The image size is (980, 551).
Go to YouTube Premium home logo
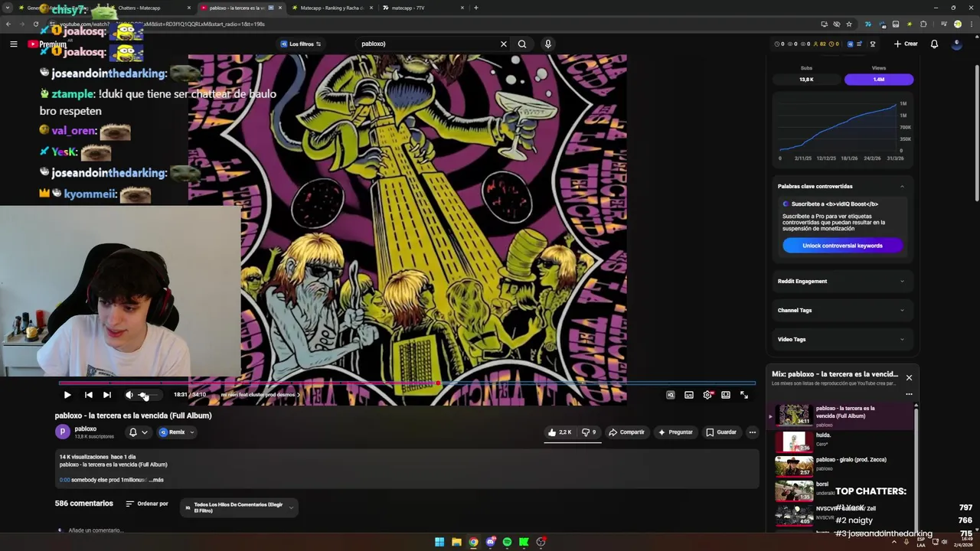coord(47,44)
